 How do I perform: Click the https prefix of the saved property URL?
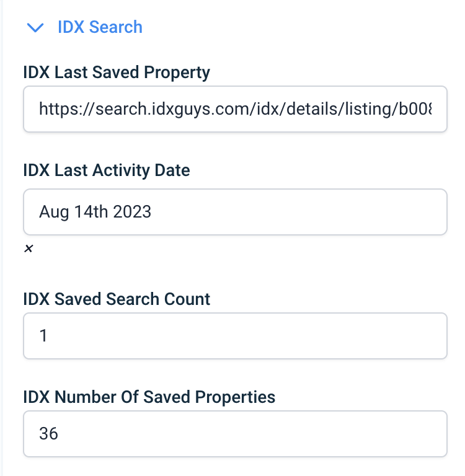click(57, 109)
